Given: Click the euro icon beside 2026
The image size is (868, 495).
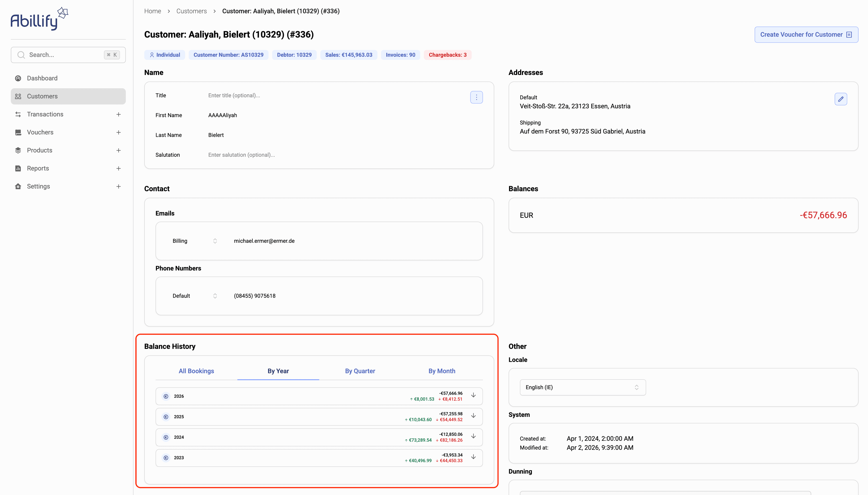Looking at the screenshot, I should coord(166,396).
